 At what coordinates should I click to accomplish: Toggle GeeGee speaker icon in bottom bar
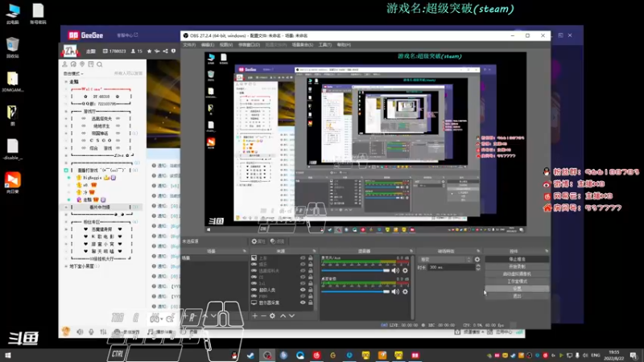pyautogui.click(x=80, y=331)
